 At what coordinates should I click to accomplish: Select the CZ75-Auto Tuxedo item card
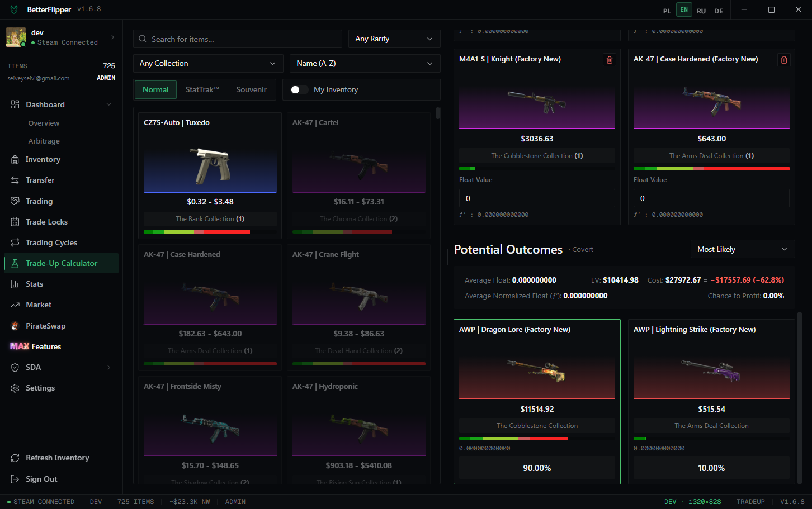[x=210, y=175]
